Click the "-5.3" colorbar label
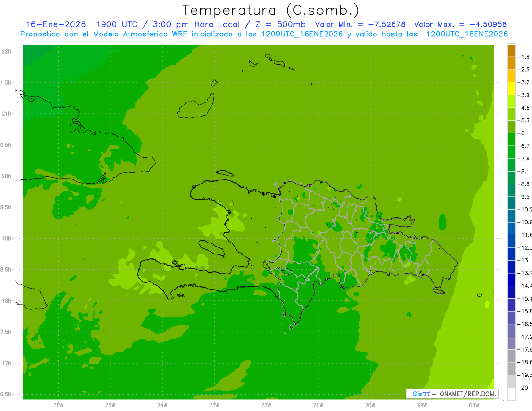 [x=524, y=121]
